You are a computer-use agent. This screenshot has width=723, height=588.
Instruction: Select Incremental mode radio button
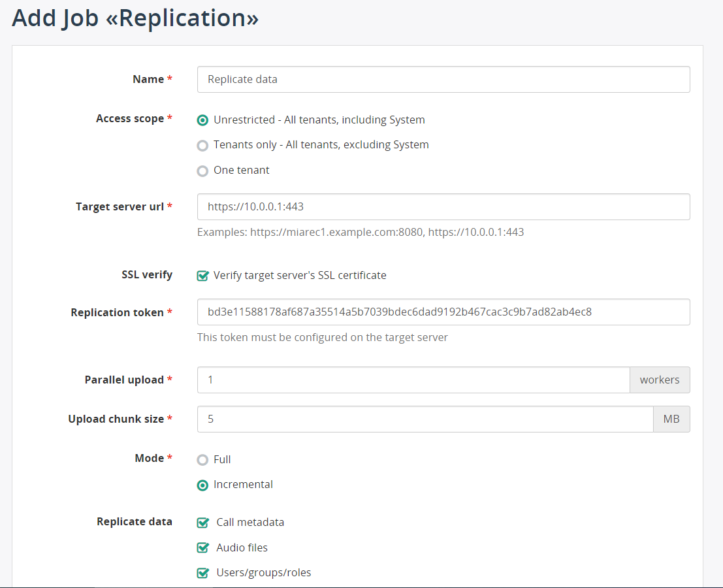[202, 485]
